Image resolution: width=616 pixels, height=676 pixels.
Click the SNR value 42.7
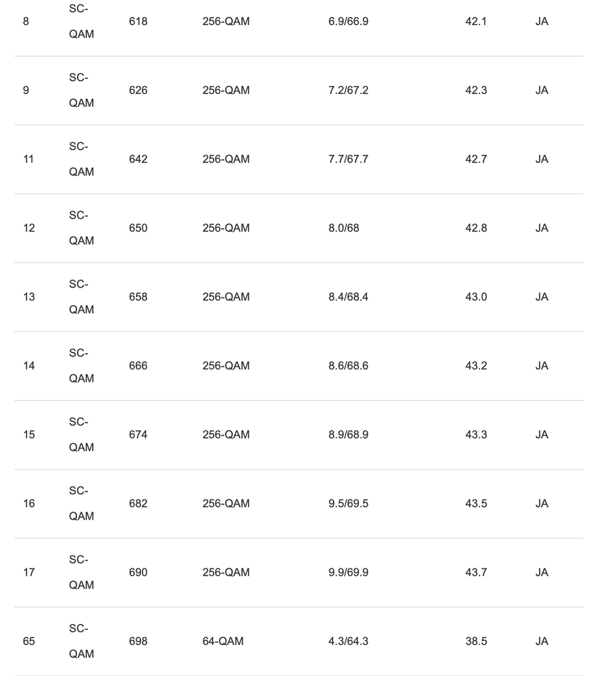pyautogui.click(x=476, y=159)
